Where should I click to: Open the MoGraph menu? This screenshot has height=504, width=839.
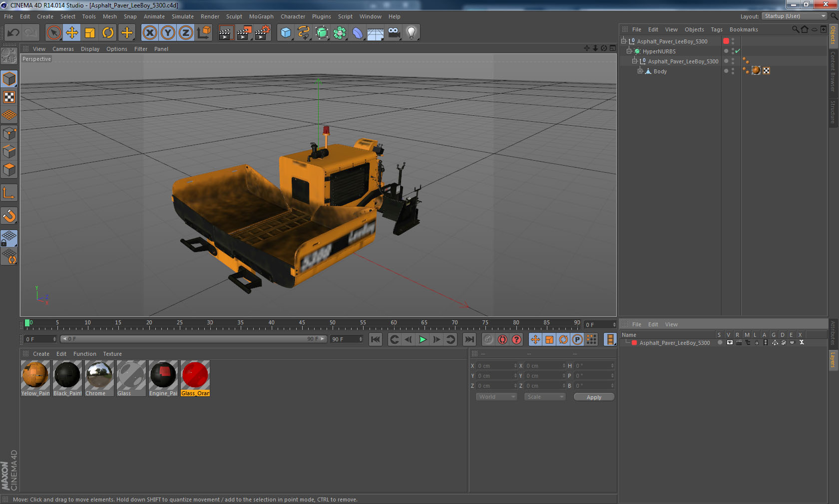click(x=261, y=16)
